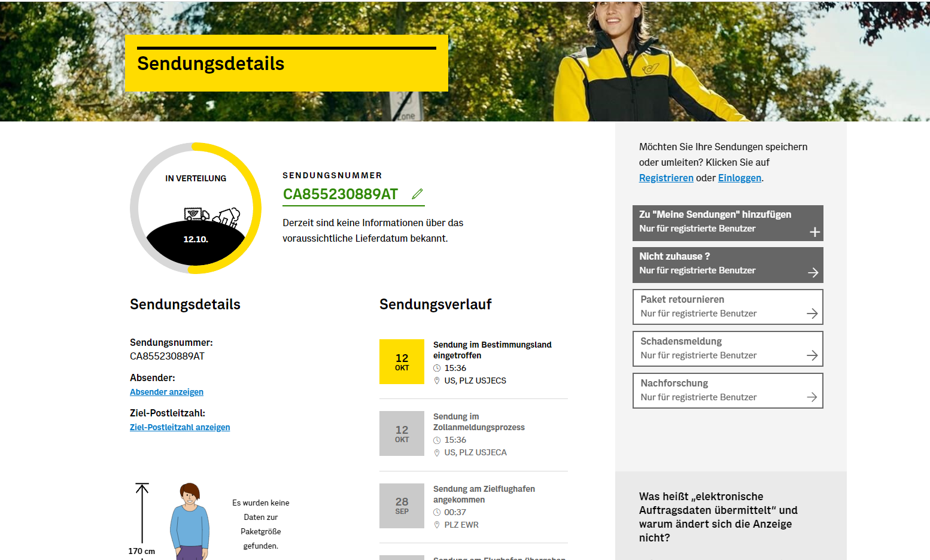Click the arrow icon on Nachforschung
This screenshot has width=930, height=560.
click(x=812, y=397)
